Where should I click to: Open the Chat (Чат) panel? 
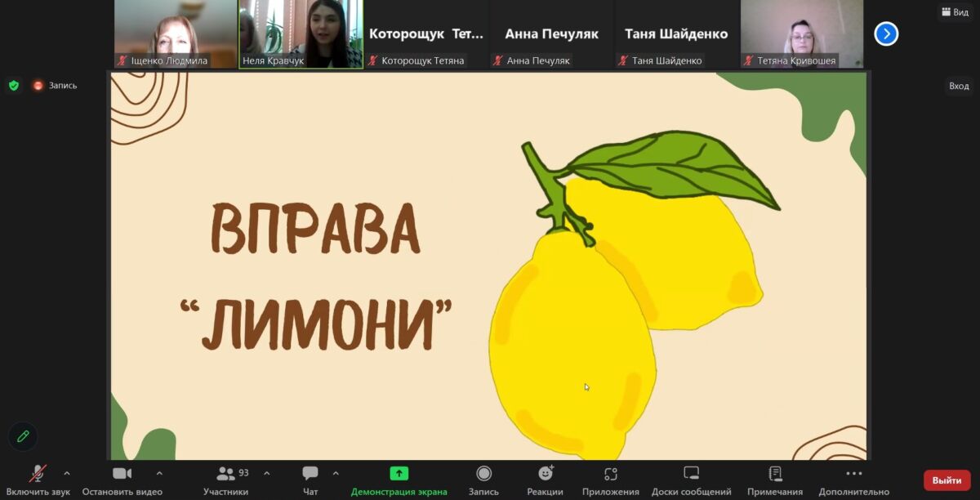click(x=310, y=480)
